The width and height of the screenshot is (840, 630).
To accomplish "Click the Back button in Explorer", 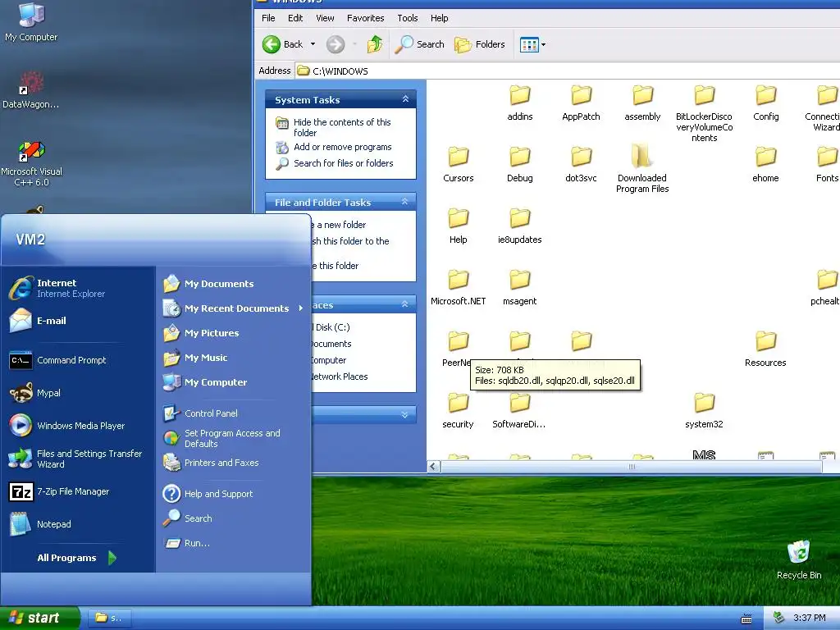I will pos(283,44).
